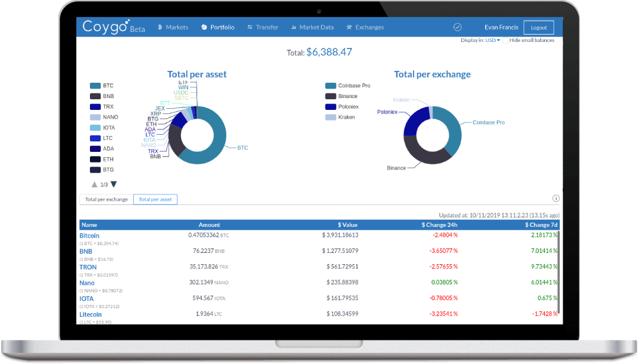Sort table by $ Change 24h header

(439, 225)
